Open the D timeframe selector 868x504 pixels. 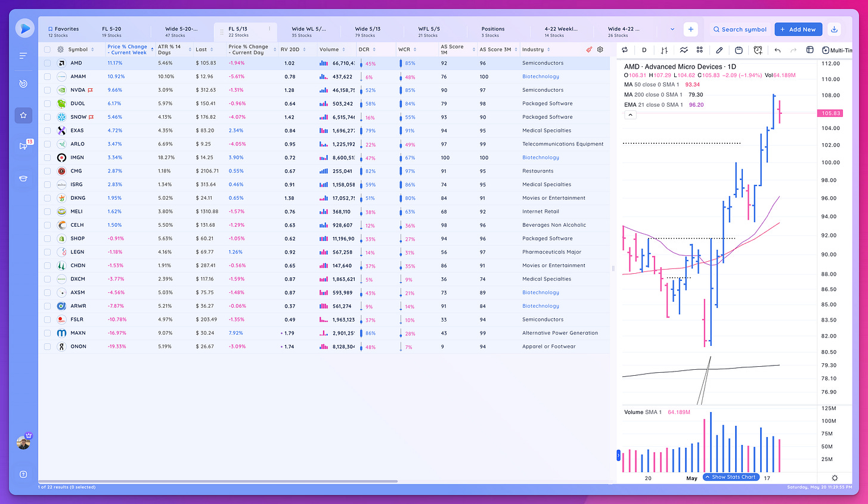click(644, 50)
